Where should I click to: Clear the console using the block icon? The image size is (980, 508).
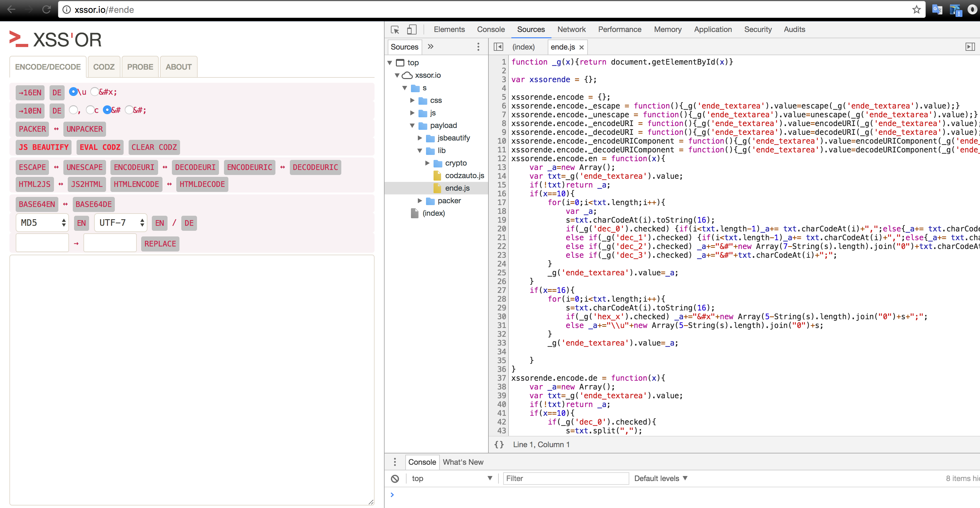396,478
